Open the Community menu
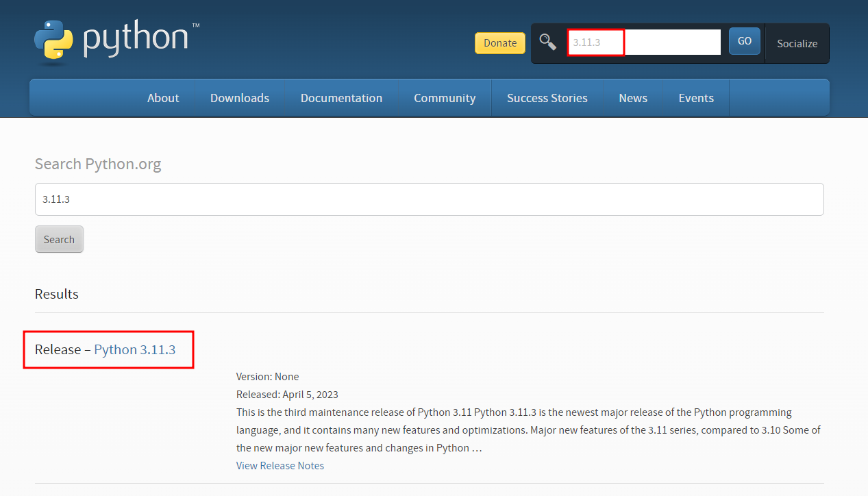The image size is (868, 496). pyautogui.click(x=445, y=98)
